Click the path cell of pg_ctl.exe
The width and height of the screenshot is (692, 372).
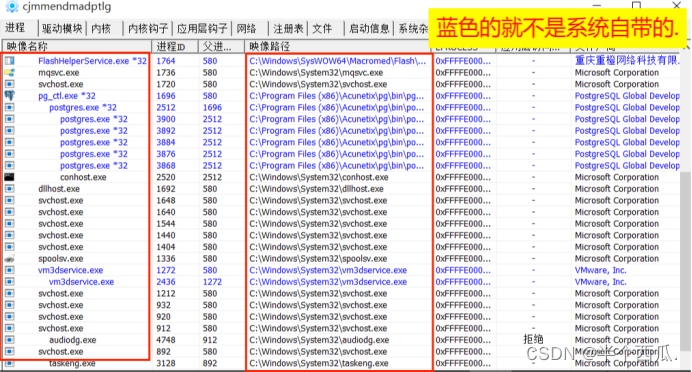click(336, 96)
